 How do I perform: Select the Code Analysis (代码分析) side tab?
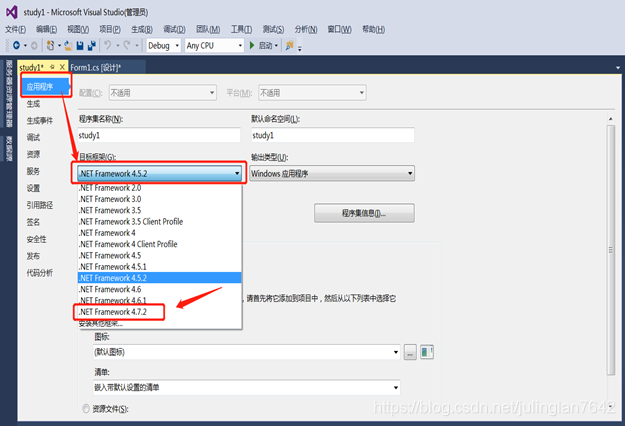[x=40, y=273]
